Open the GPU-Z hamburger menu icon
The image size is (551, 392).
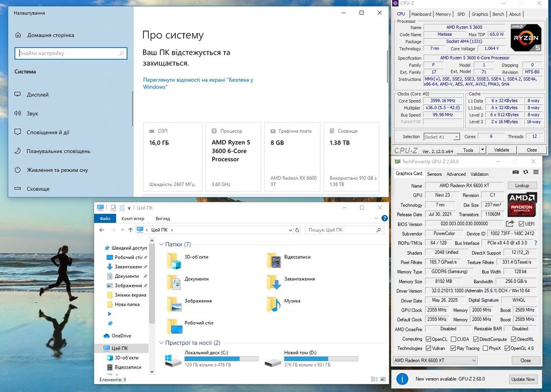tap(536, 172)
